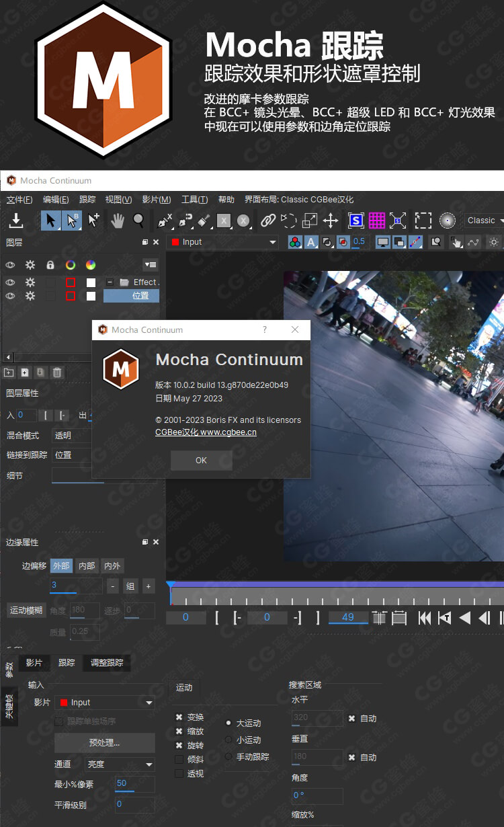Toggle the 旋转 motion checkbox
This screenshot has width=504, height=827.
coord(179,746)
